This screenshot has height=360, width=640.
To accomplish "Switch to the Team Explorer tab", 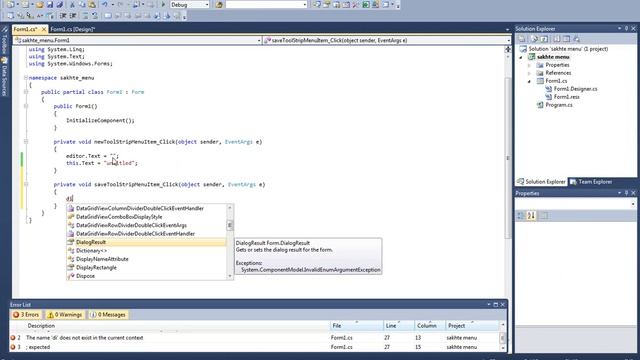I will click(x=591, y=182).
